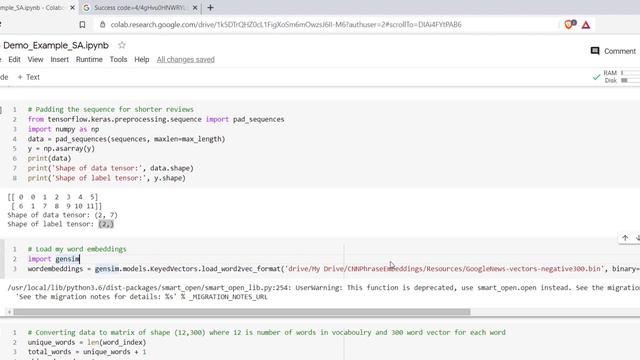The width and height of the screenshot is (640, 360).
Task: Click the load_word2vec_format code line
Action: click(333, 269)
